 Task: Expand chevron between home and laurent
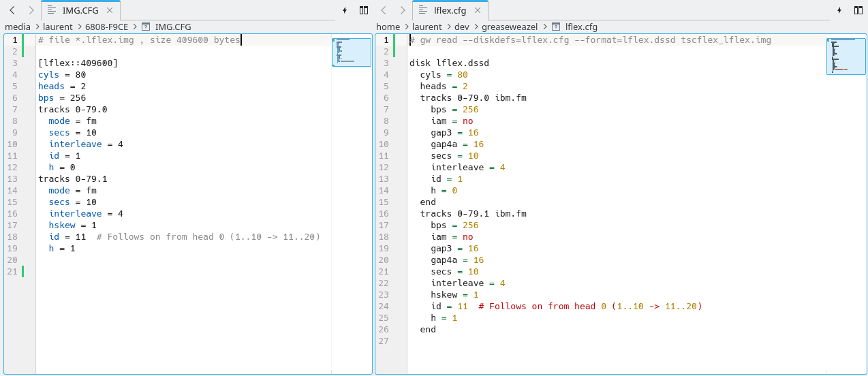coord(406,27)
